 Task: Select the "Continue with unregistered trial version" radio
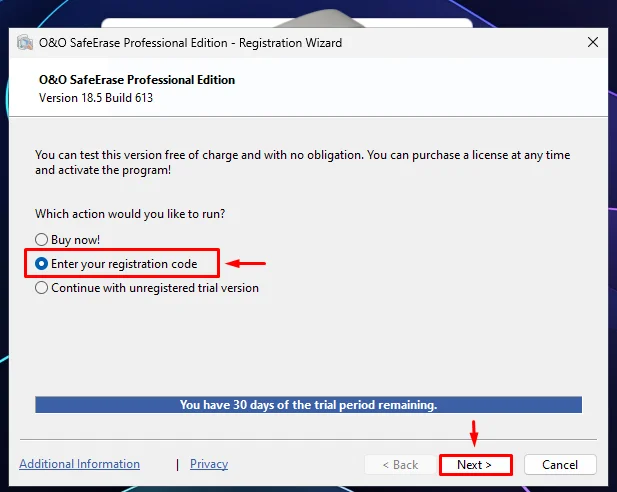(x=41, y=288)
